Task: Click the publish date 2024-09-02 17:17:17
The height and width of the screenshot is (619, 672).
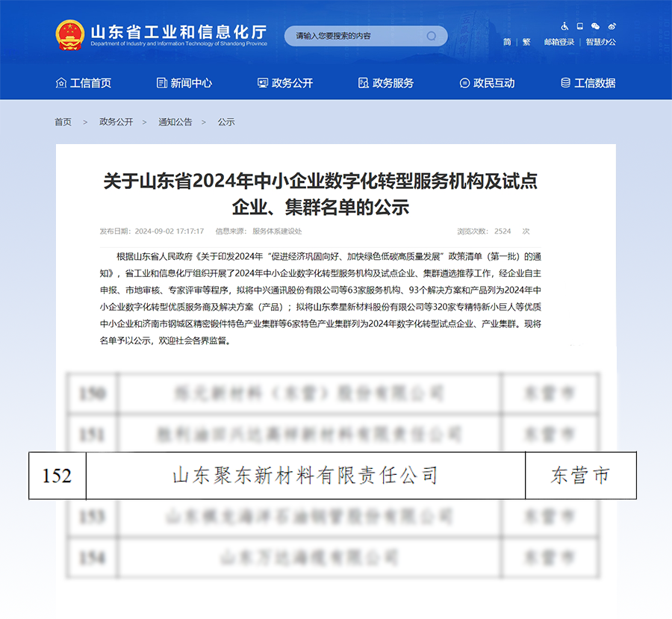Action: [x=169, y=231]
